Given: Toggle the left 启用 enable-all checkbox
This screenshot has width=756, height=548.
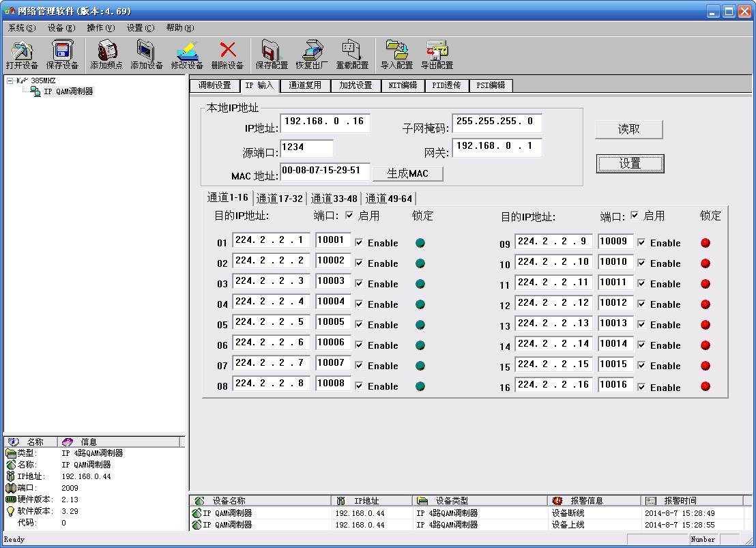Looking at the screenshot, I should click(349, 216).
